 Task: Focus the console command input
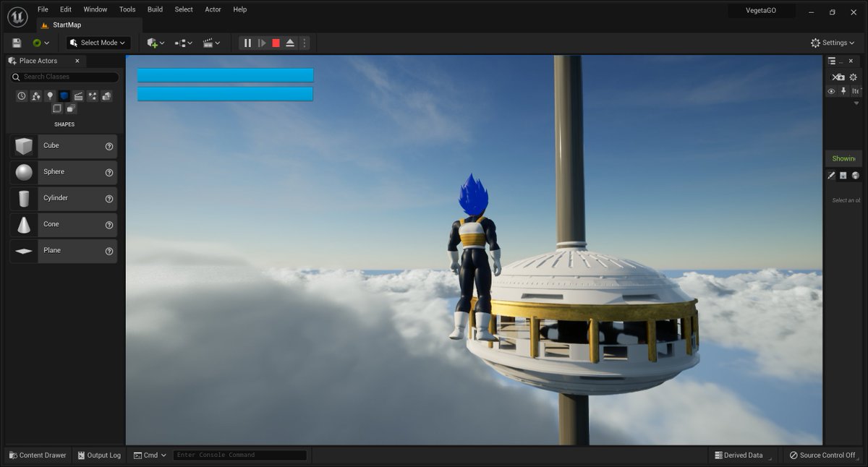240,455
